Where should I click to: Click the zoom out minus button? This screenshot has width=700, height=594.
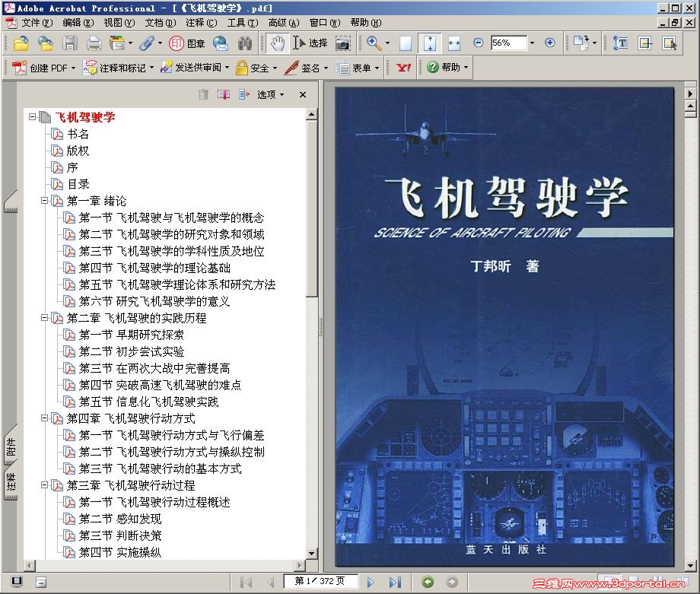click(478, 43)
